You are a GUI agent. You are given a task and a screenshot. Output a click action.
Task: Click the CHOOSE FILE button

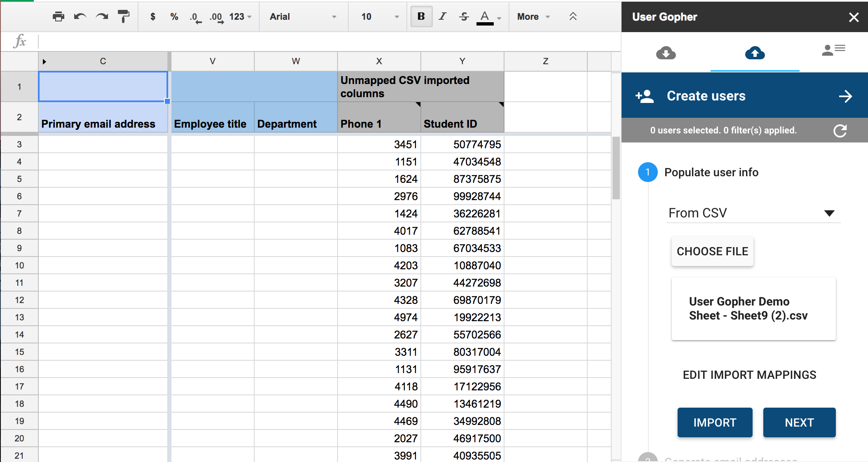712,251
